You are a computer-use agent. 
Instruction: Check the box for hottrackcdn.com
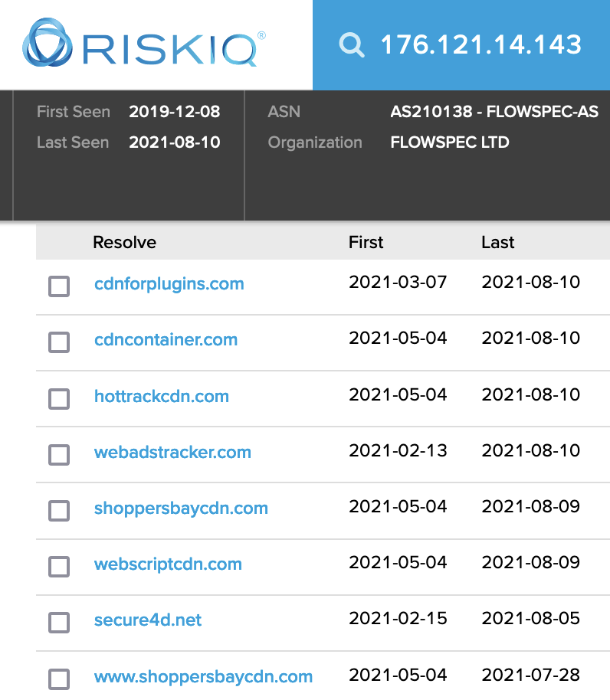59,399
